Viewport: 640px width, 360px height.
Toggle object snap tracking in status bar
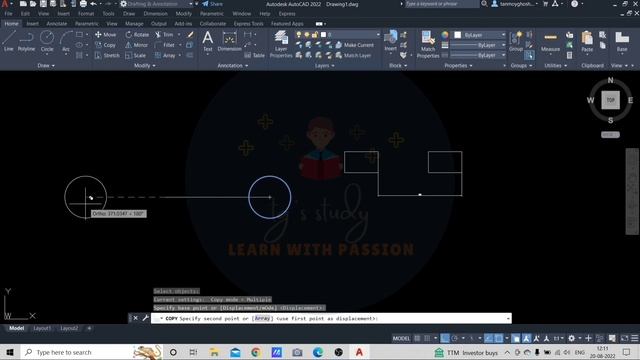(x=489, y=338)
